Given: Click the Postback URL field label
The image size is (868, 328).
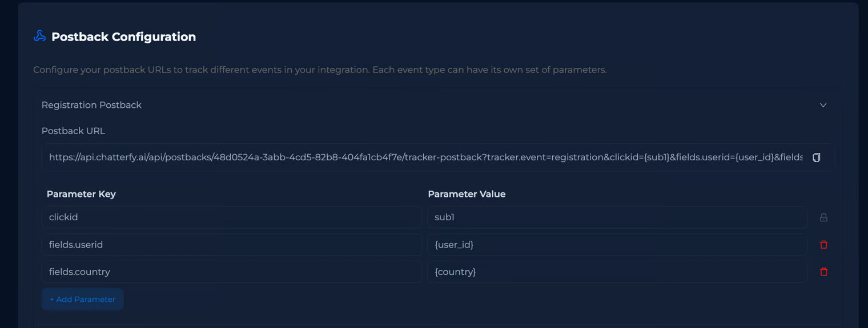Looking at the screenshot, I should click(73, 131).
